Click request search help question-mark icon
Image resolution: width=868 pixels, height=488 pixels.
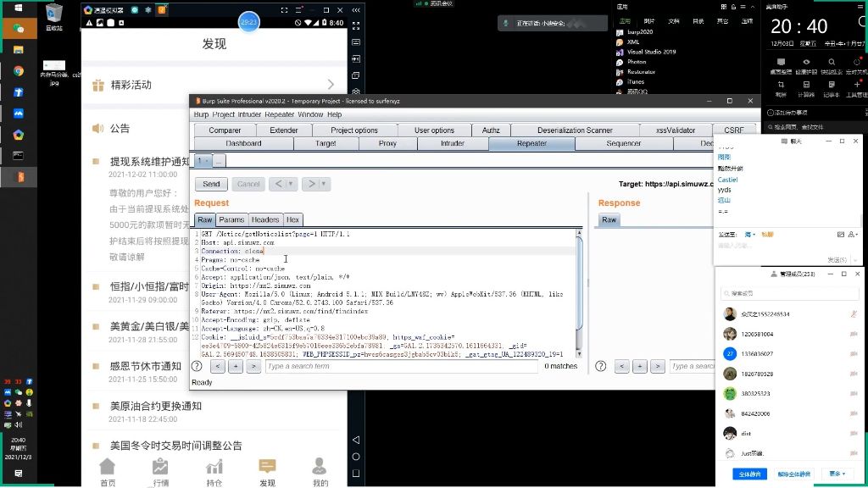click(197, 366)
